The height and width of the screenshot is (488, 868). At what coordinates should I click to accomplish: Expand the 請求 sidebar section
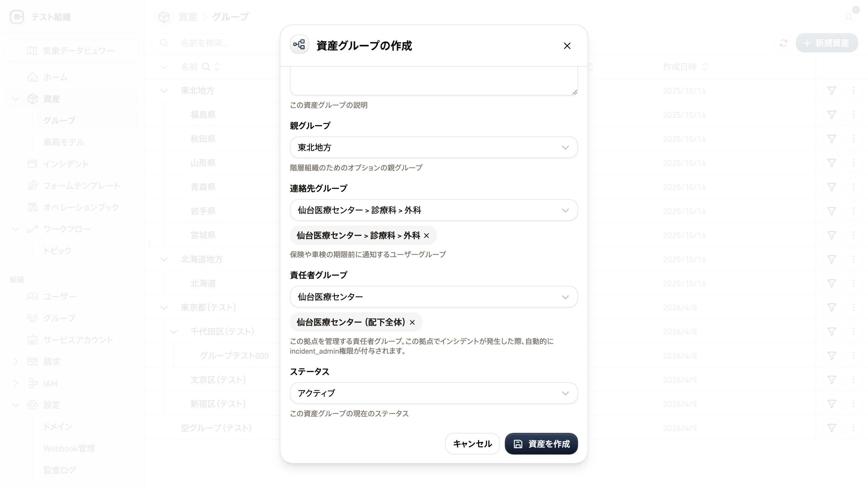pyautogui.click(x=15, y=362)
